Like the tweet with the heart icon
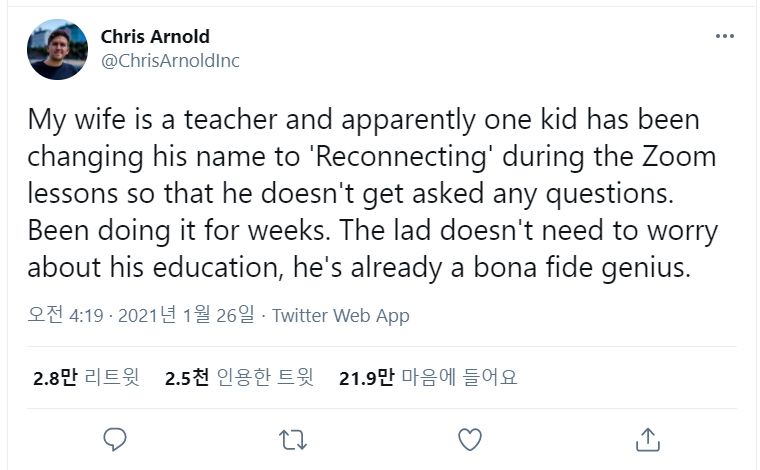Screen dimensions: 760x470 pos(469,439)
